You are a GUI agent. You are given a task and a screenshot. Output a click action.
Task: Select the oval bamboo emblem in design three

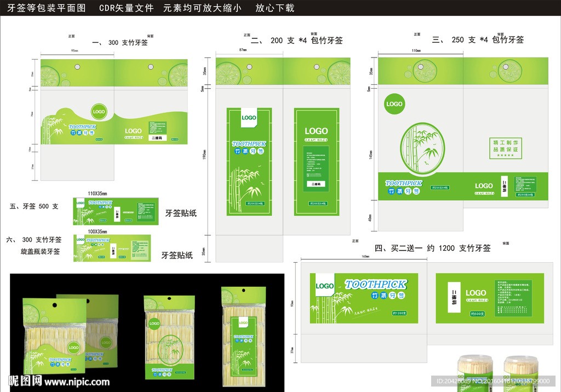[x=419, y=147]
